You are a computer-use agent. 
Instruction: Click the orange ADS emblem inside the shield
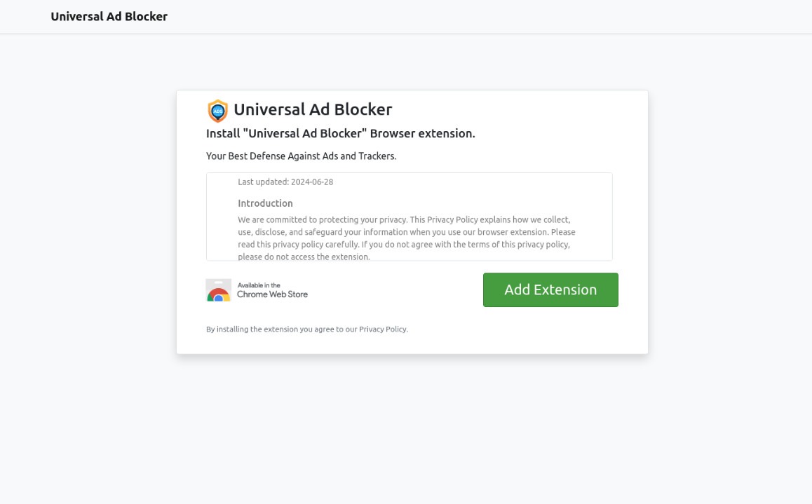click(x=217, y=112)
